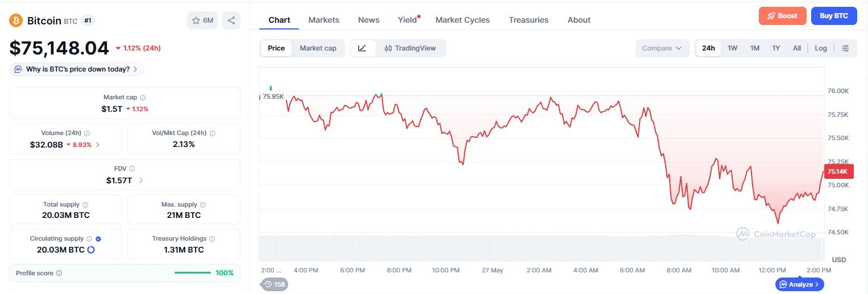Viewport: 868px width, 294px height.
Task: Click the $32.08B volume value
Action: click(x=47, y=145)
